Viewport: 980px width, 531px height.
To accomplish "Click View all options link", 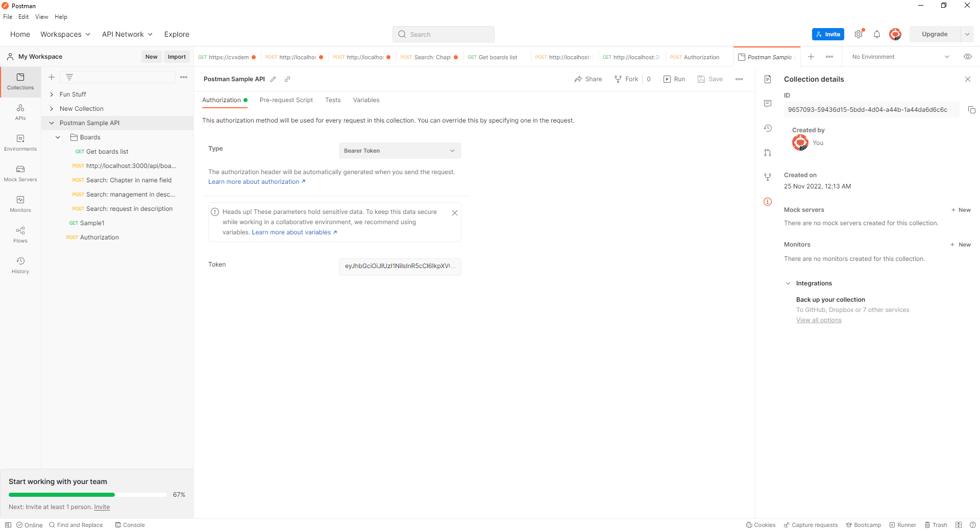I will pyautogui.click(x=819, y=320).
